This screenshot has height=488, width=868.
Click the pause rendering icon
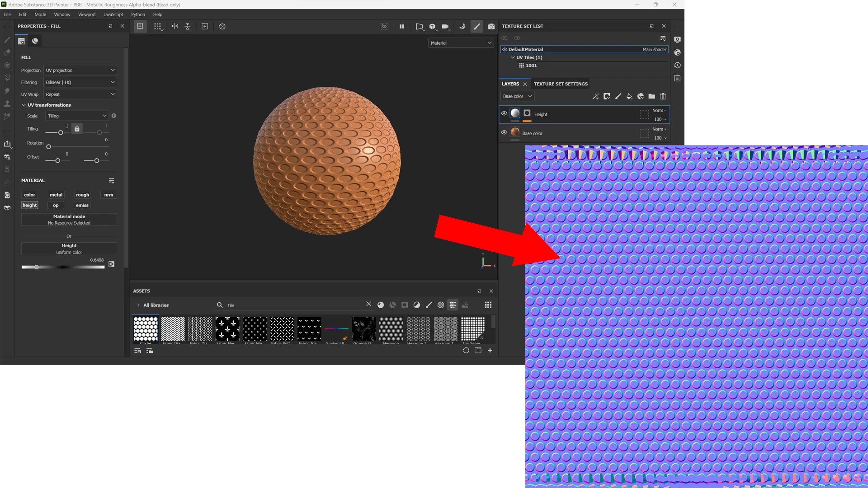click(401, 27)
